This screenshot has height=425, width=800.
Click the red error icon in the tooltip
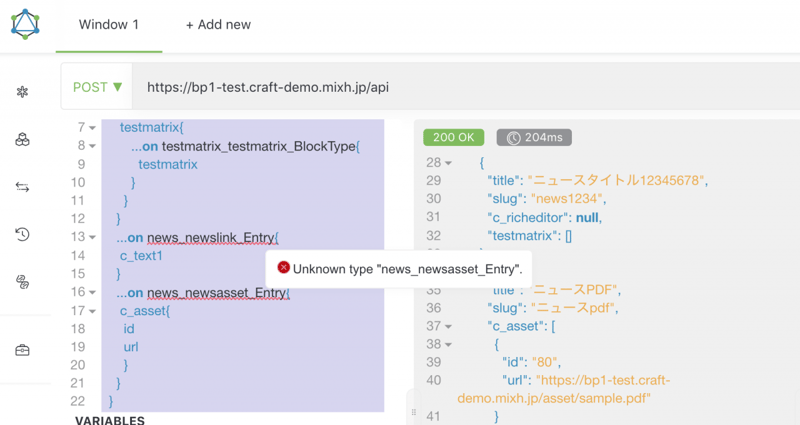pyautogui.click(x=283, y=268)
